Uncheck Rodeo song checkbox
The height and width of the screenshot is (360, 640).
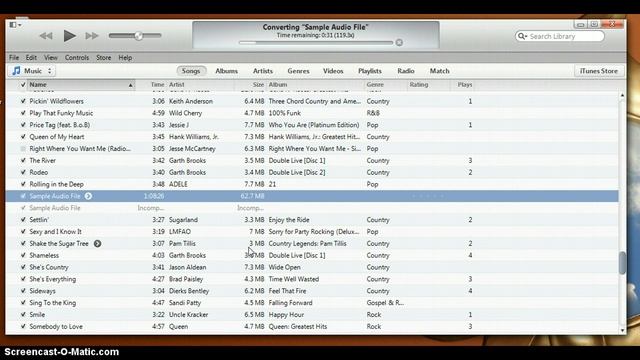click(x=23, y=172)
